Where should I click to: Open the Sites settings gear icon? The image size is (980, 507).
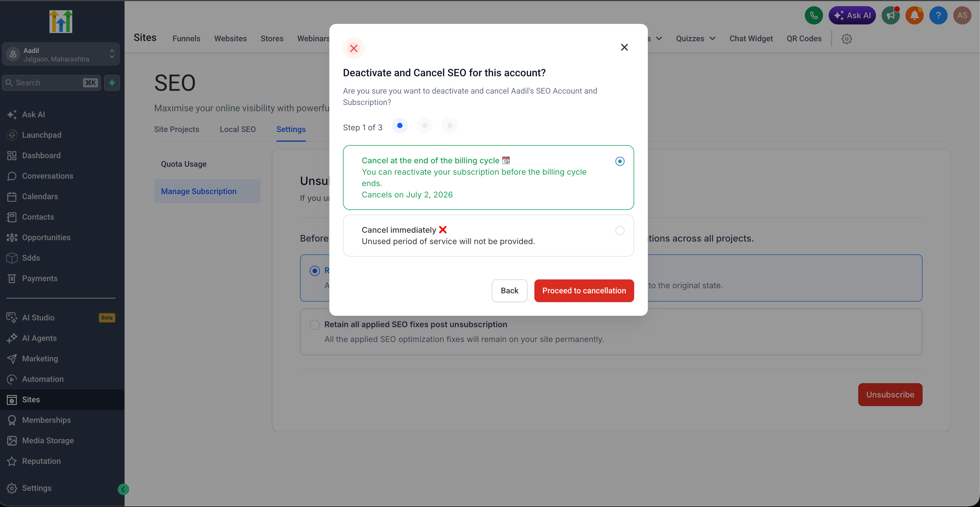pyautogui.click(x=846, y=39)
